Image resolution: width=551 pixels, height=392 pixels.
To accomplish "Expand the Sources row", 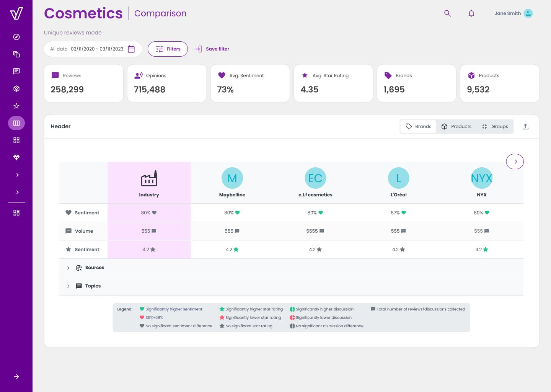I will point(291,268).
